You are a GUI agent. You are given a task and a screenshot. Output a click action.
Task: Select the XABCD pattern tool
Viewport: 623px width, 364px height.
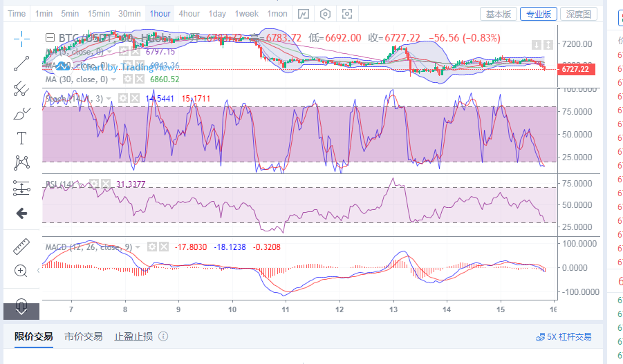pos(21,163)
